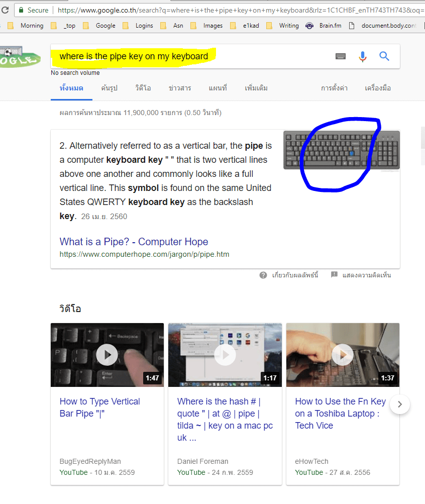425x504 pixels.
Task: Show next videos with the arrow
Action: pyautogui.click(x=399, y=404)
